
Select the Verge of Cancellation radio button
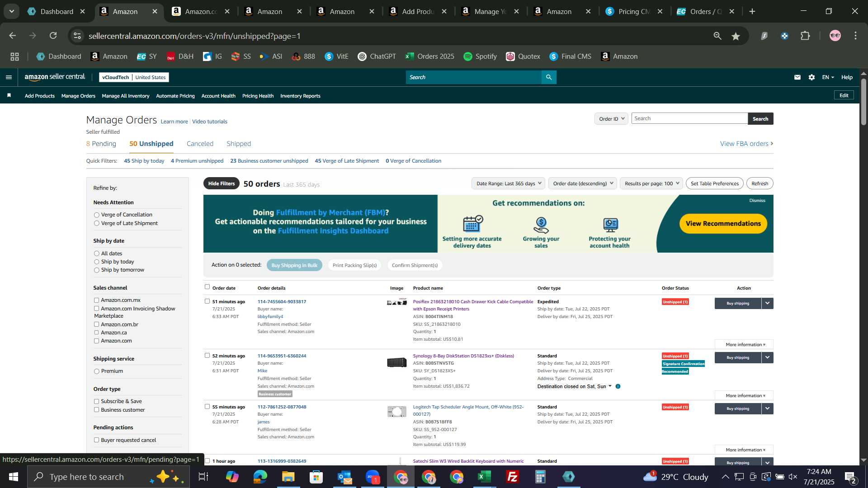click(96, 215)
